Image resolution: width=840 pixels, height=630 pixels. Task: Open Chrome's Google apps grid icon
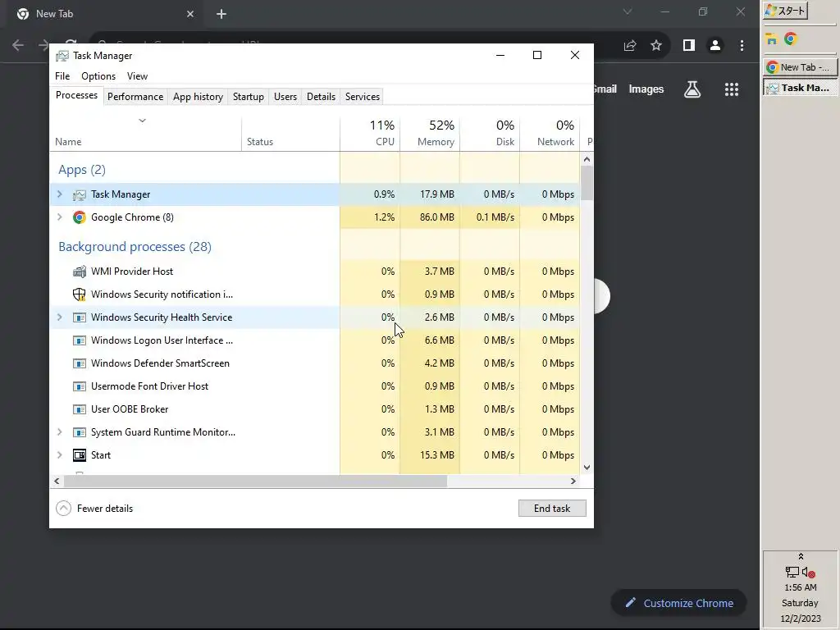coord(732,89)
